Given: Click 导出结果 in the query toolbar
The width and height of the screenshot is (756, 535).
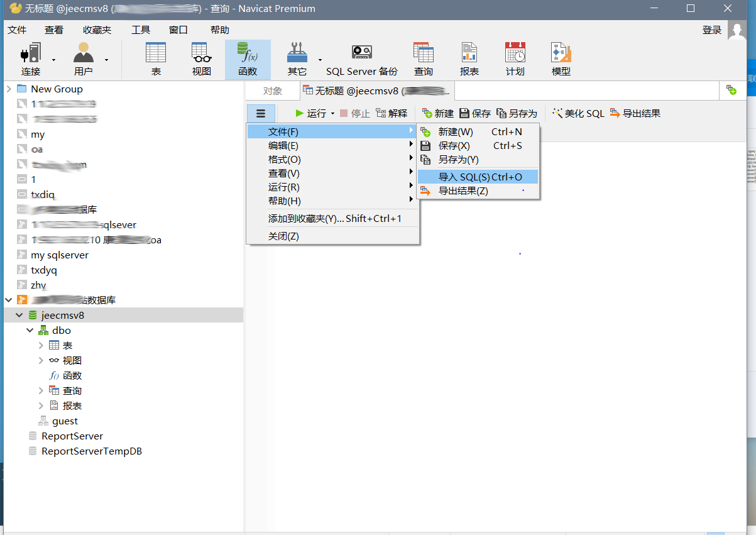Looking at the screenshot, I should click(635, 114).
